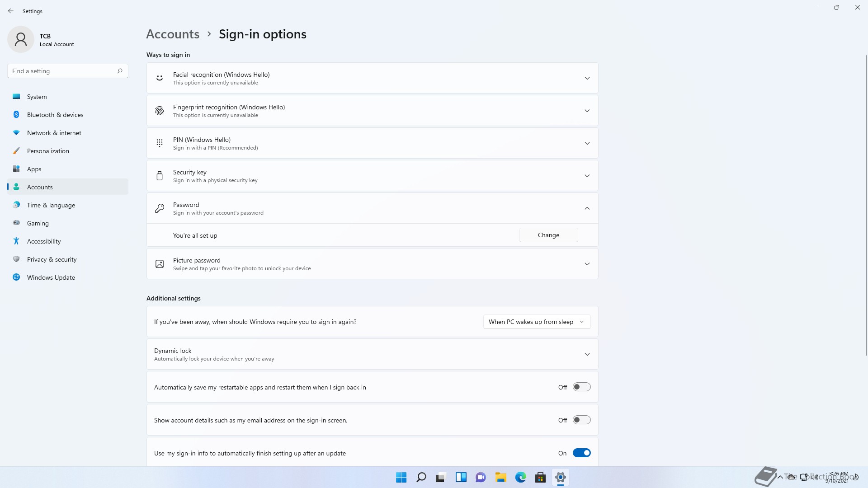
Task: Click Ways to sign in heading
Action: tap(168, 55)
